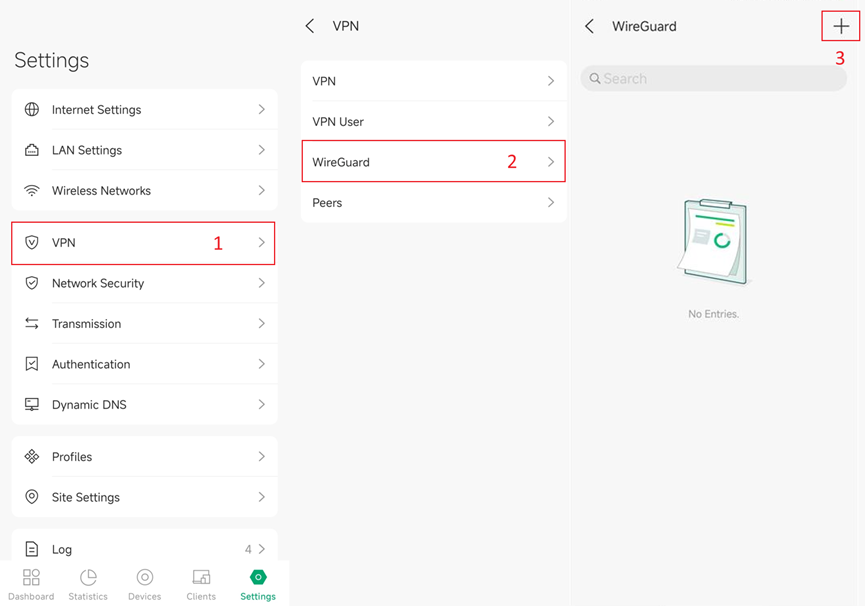Open LAN Settings via its icon
The height and width of the screenshot is (606, 865).
point(31,150)
